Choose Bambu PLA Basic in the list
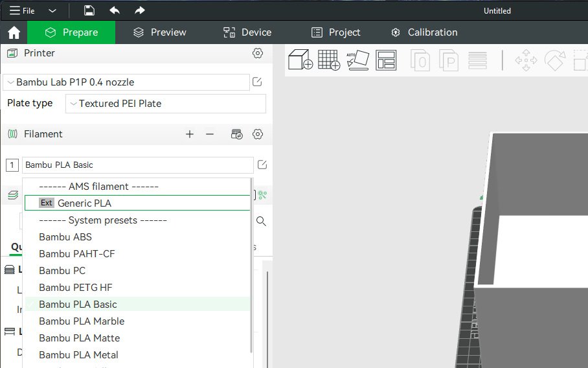 137,305
